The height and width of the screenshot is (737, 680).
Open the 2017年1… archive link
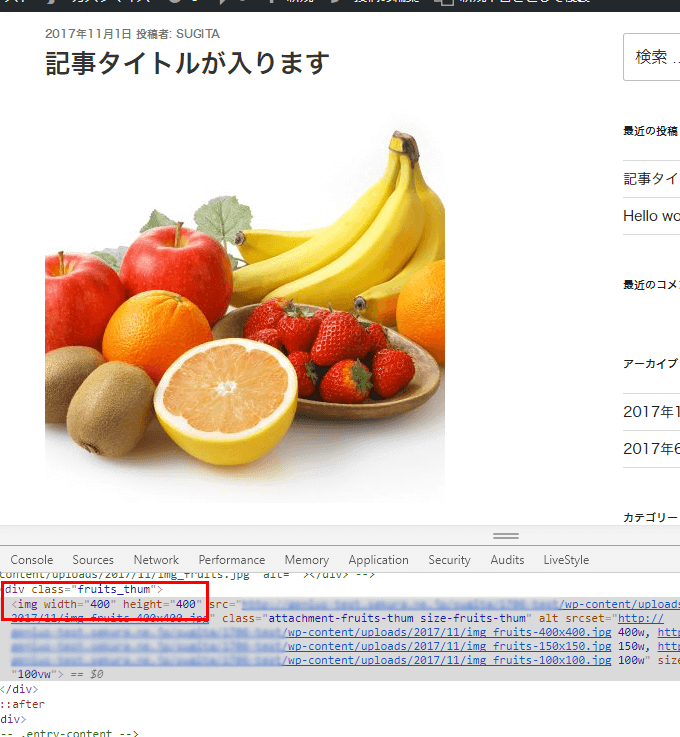pos(651,412)
